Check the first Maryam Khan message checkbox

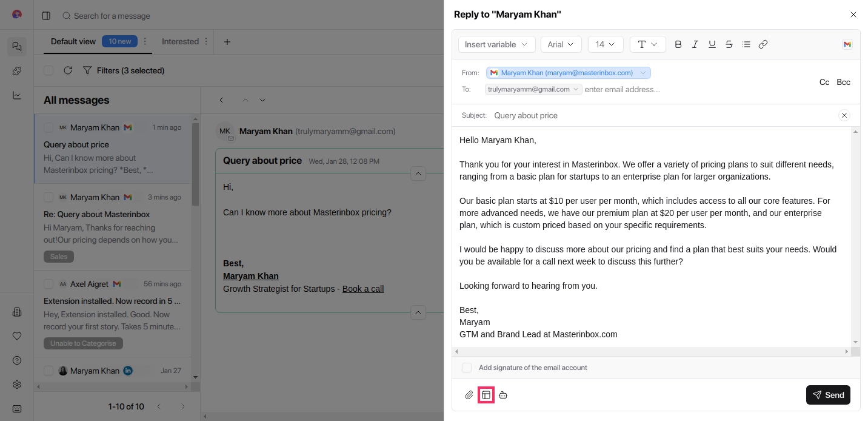coord(48,127)
